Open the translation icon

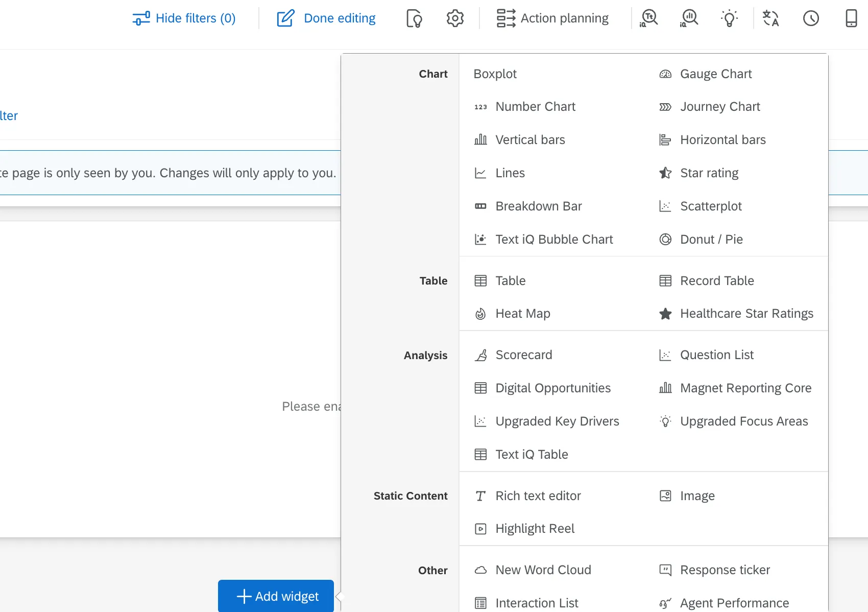click(770, 18)
